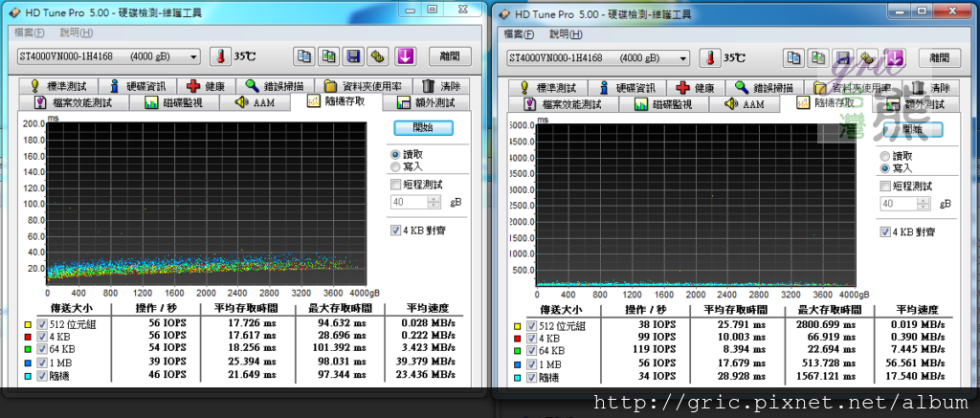Select 寫入 radio button in left window
The height and width of the screenshot is (418, 980).
pyautogui.click(x=395, y=166)
